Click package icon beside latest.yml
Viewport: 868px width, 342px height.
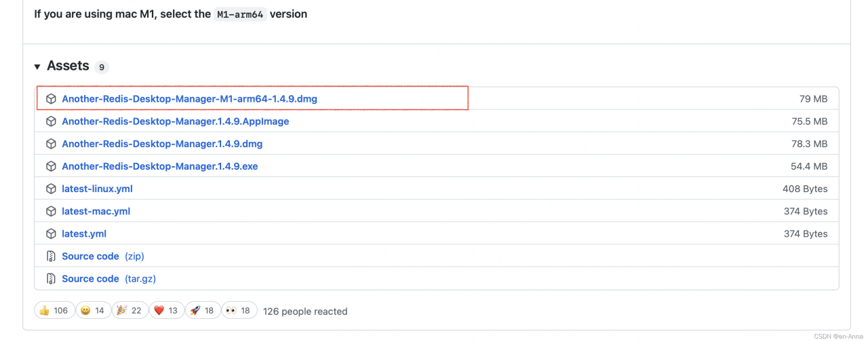pyautogui.click(x=51, y=233)
